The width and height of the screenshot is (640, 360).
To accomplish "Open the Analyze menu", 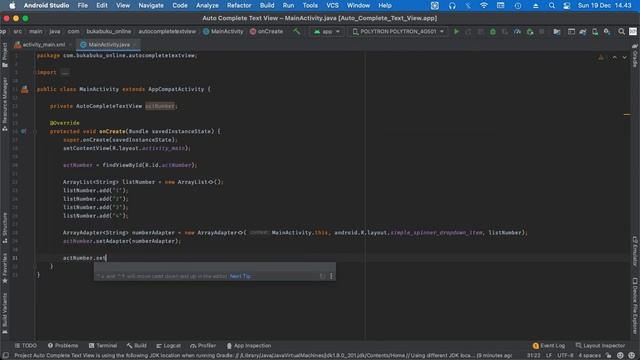I will [x=207, y=5].
